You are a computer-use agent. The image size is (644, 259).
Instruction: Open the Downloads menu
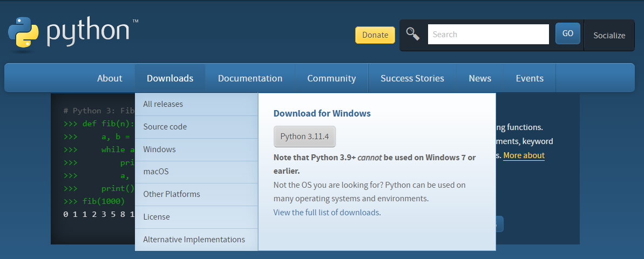[170, 78]
